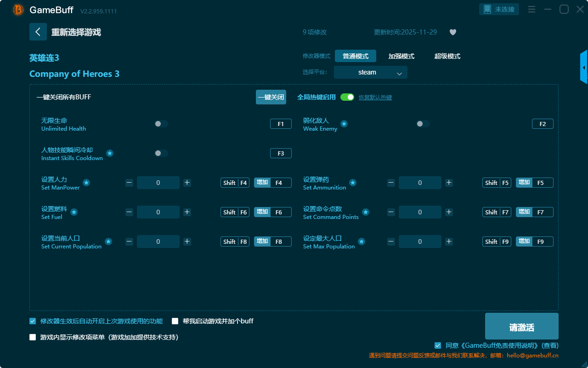Enable Instant Skills Cooldown toggle
The height and width of the screenshot is (368, 588).
(161, 153)
